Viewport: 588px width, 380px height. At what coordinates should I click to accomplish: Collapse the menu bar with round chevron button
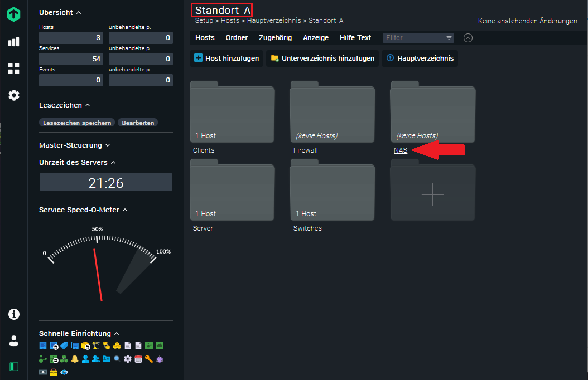tap(468, 38)
